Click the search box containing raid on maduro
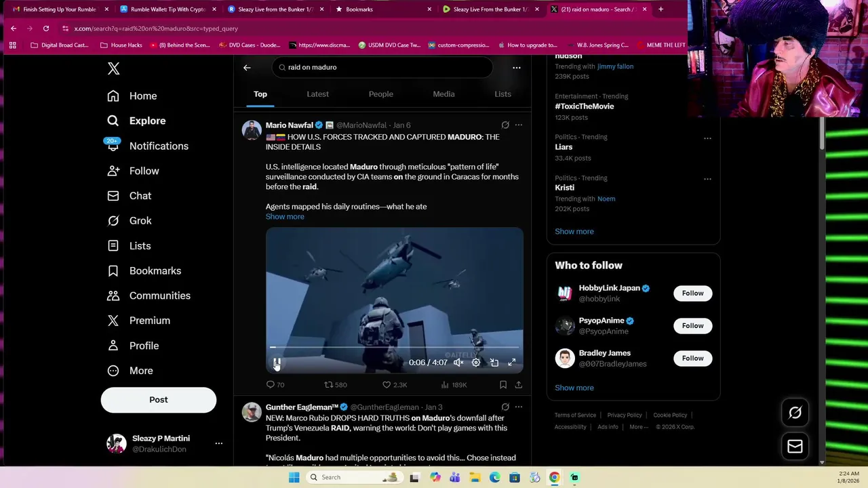 coord(382,67)
